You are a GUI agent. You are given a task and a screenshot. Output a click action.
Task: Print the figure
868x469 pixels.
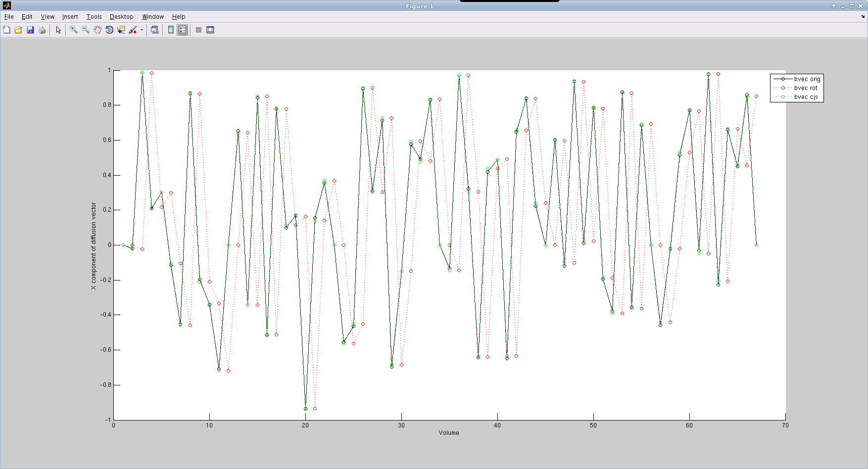coord(42,30)
